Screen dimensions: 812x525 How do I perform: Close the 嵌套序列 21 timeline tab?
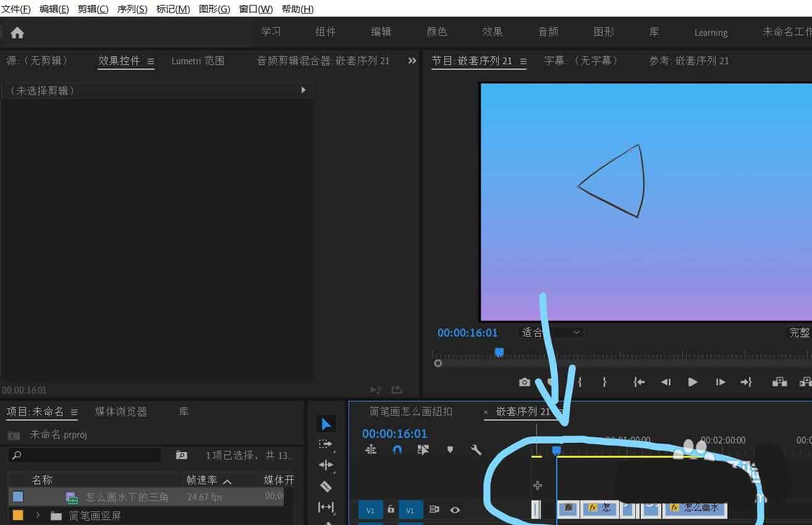coord(486,412)
